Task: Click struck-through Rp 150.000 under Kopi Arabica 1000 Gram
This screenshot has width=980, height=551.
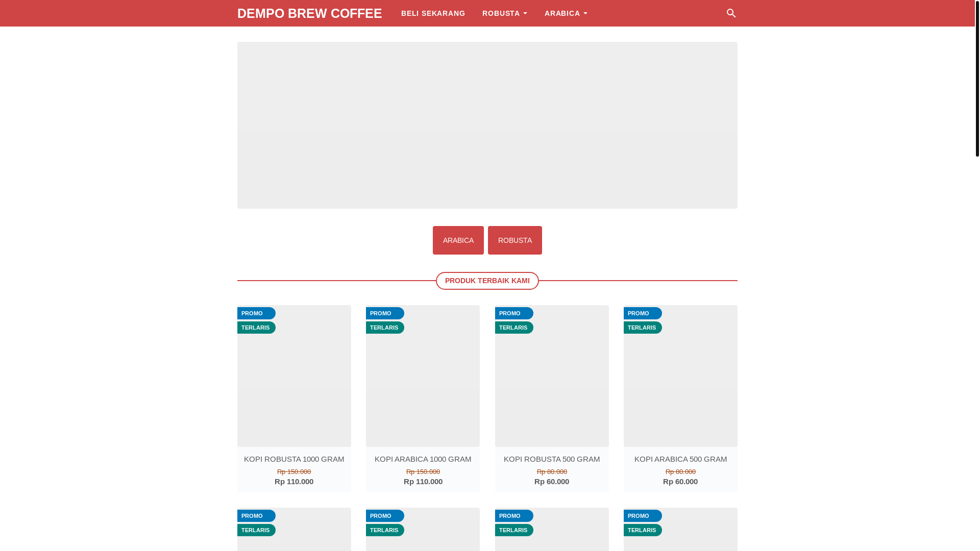Action: (423, 472)
